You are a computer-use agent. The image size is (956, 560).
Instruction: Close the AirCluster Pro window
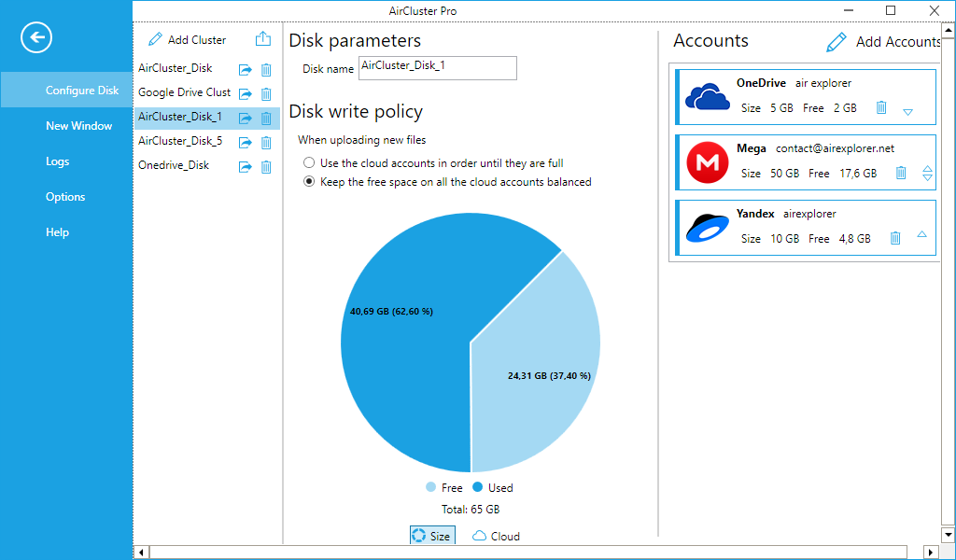point(934,10)
